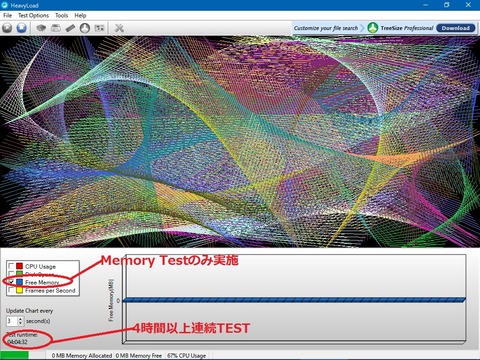The height and width of the screenshot is (360, 480).
Task: Click the update interval seconds field
Action: [x=12, y=321]
